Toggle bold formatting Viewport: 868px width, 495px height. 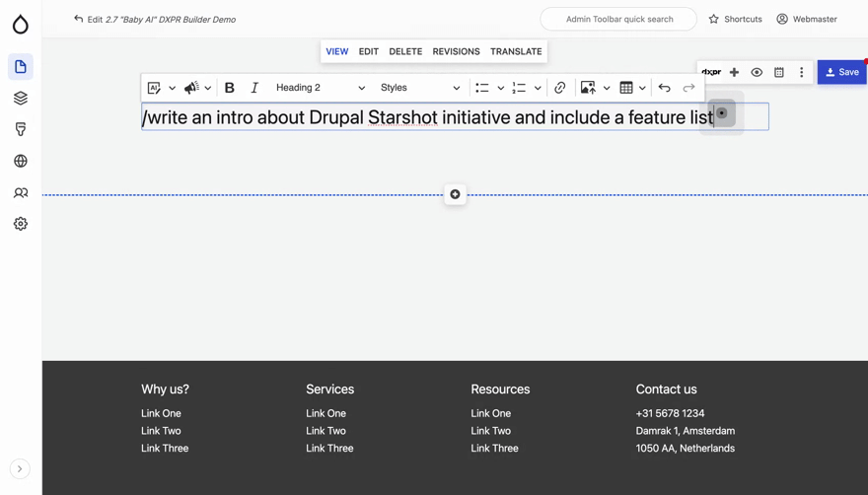click(x=230, y=88)
